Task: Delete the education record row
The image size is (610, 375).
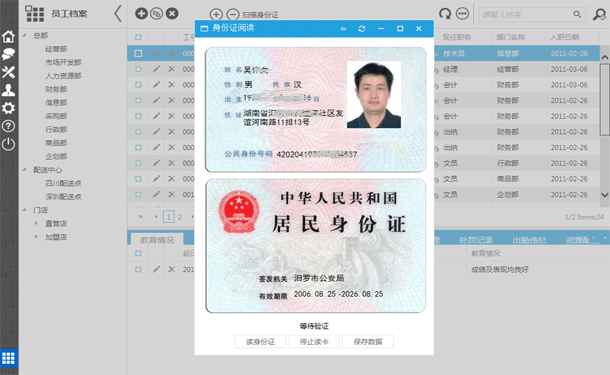Action: (172, 269)
